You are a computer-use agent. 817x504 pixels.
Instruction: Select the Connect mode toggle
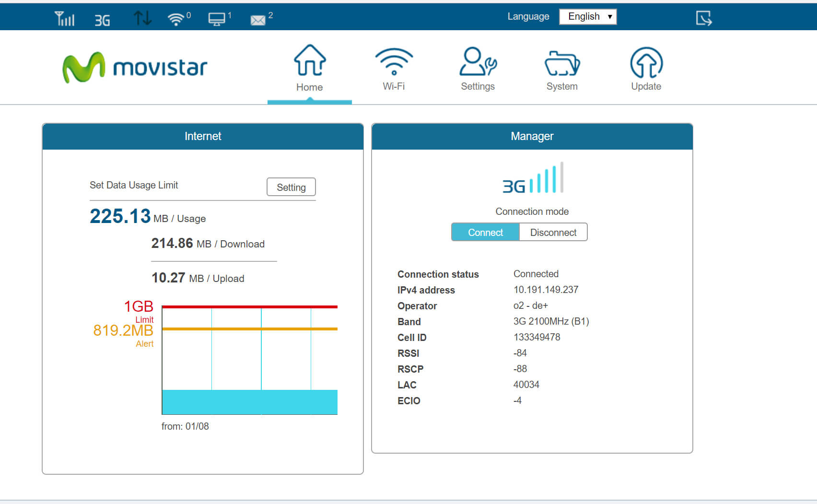485,233
